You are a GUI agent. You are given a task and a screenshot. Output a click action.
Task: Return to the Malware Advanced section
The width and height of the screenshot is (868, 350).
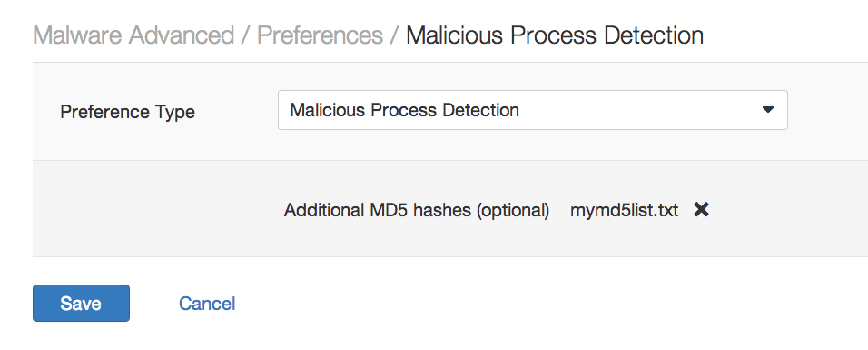point(133,35)
